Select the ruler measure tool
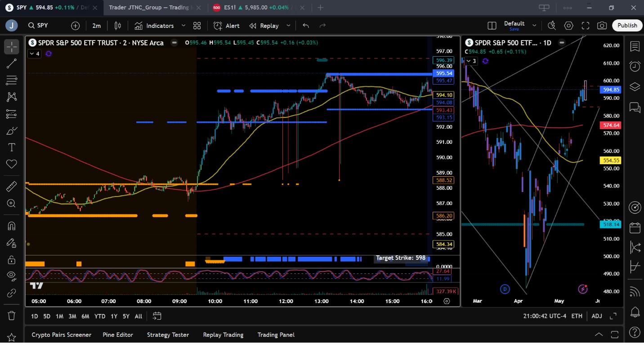 pos(12,186)
